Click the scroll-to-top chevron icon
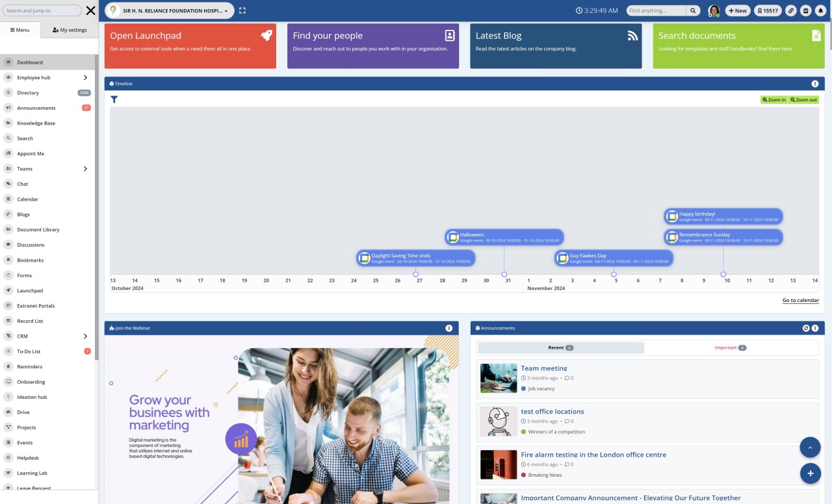The width and height of the screenshot is (832, 504). pos(811,447)
